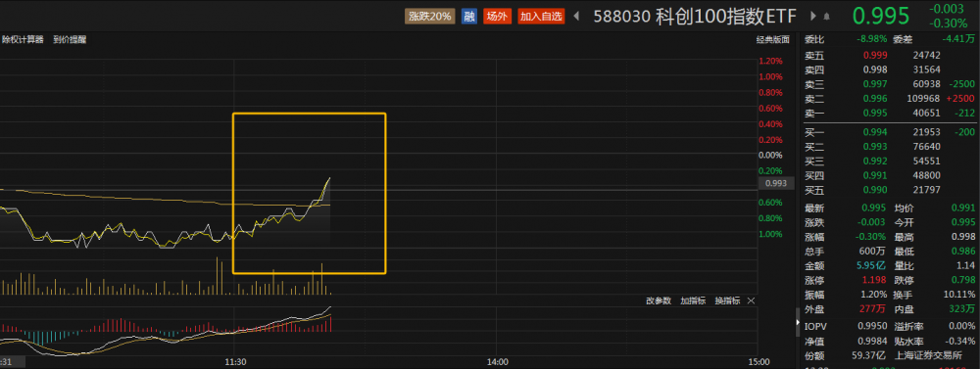Select the 买三 bid row with 54551 volume

(890, 161)
